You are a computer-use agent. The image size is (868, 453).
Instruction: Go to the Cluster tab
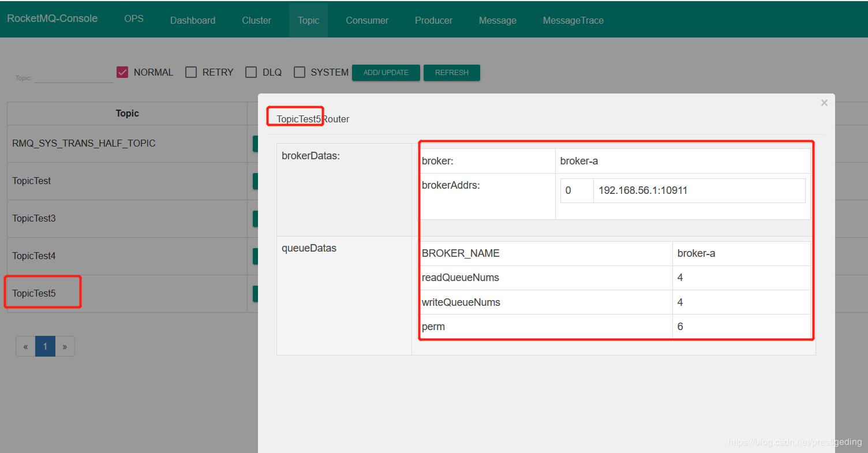point(256,20)
